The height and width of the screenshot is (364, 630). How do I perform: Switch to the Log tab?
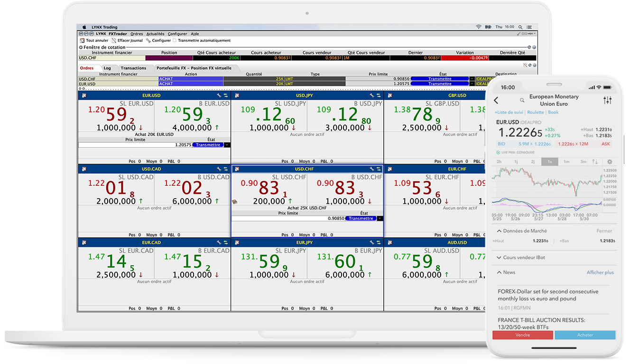point(107,68)
